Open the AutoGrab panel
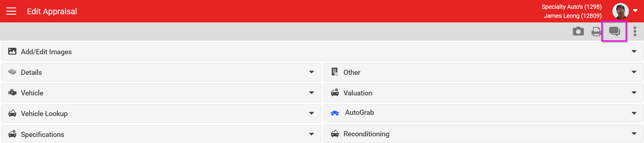644x143 pixels. tap(483, 113)
